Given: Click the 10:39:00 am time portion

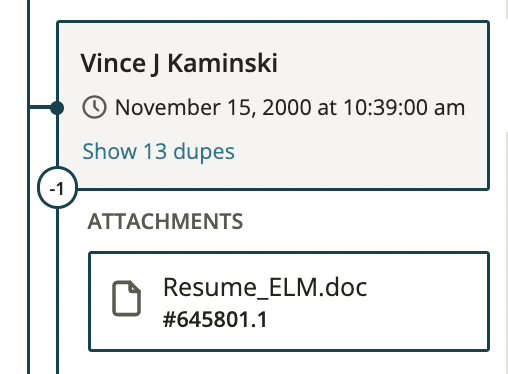Looking at the screenshot, I should pyautogui.click(x=404, y=108).
